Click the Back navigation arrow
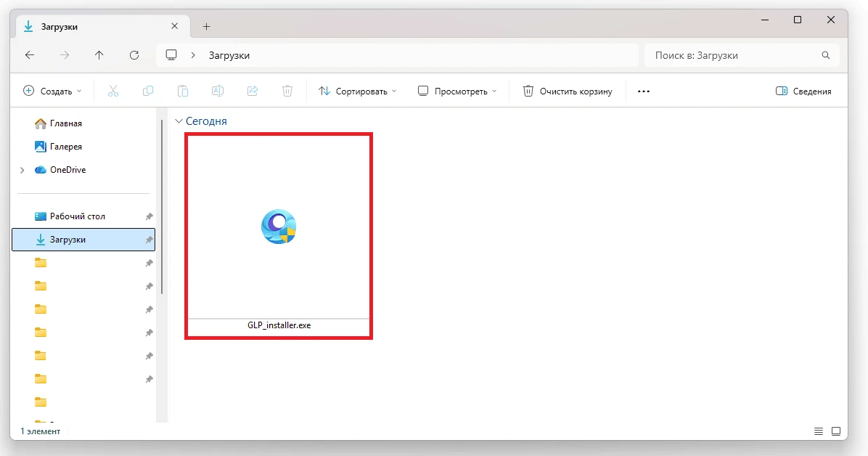The height and width of the screenshot is (456, 868). (30, 55)
